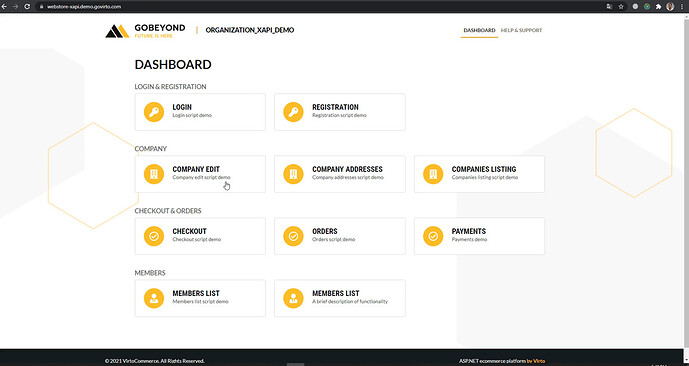Click the ORGANIZATION_XAPI_DEMO header text
This screenshot has height=366, width=689.
click(250, 30)
